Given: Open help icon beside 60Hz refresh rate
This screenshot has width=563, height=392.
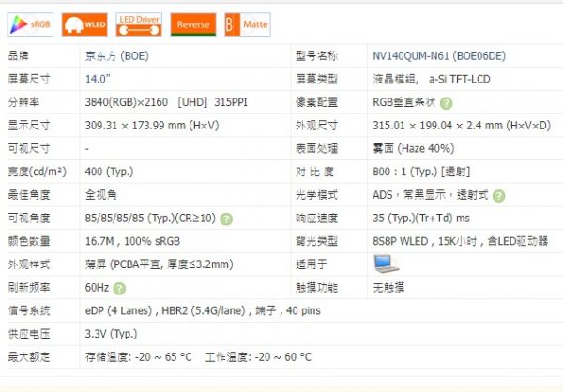Looking at the screenshot, I should pyautogui.click(x=119, y=289).
